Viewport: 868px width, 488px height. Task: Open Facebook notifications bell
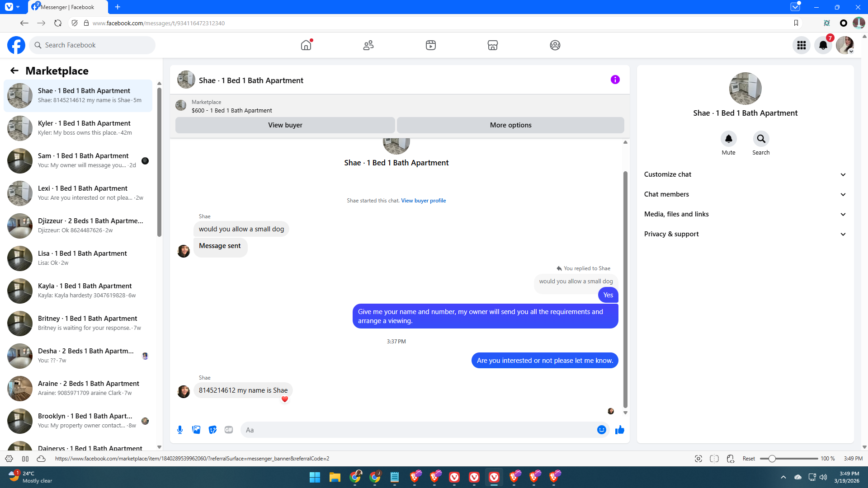[823, 45]
